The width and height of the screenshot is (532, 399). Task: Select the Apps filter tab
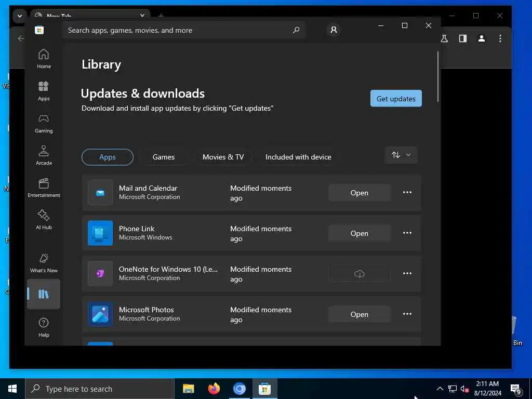point(108,157)
